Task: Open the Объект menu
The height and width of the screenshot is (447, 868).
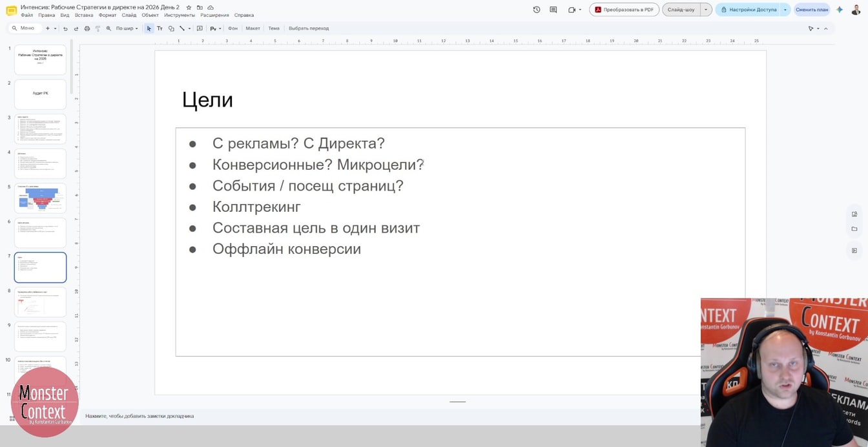Action: pos(150,15)
